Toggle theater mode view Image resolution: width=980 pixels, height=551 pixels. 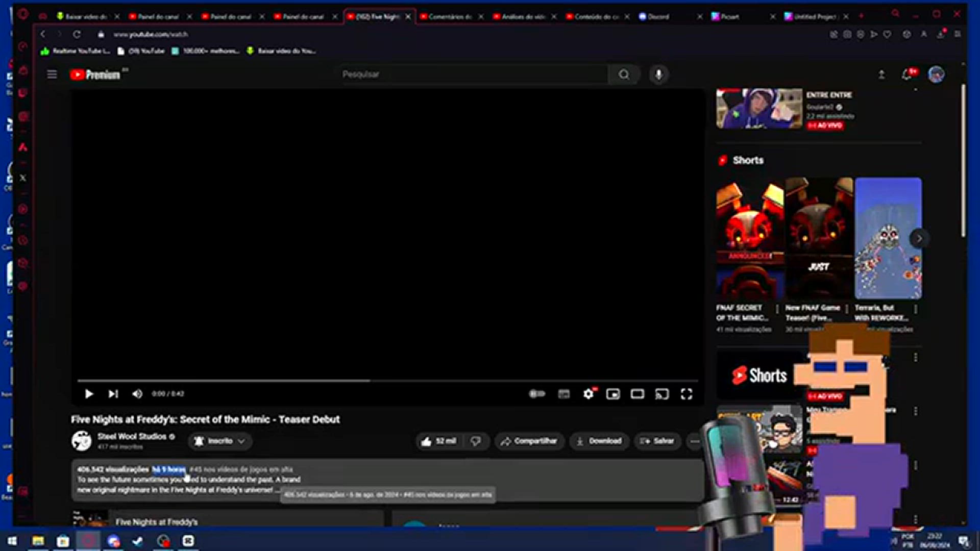tap(637, 394)
